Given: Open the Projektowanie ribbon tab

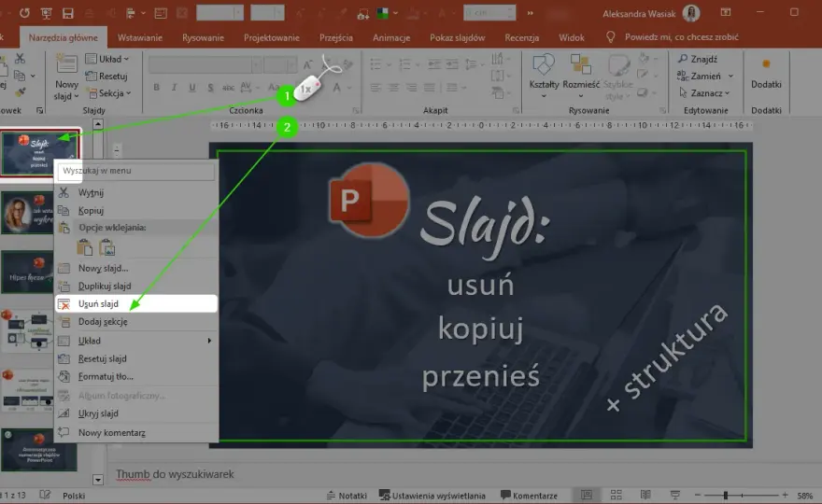Looking at the screenshot, I should 272,37.
